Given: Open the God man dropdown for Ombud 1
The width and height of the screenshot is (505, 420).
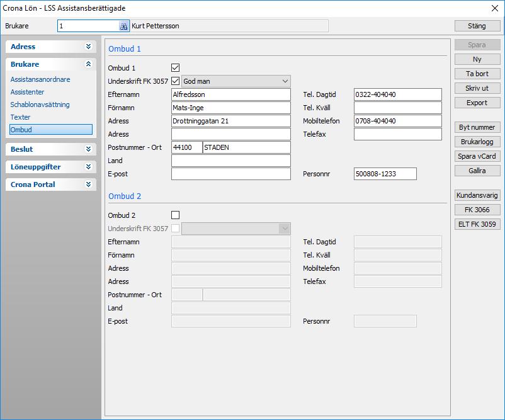Looking at the screenshot, I should pos(236,81).
